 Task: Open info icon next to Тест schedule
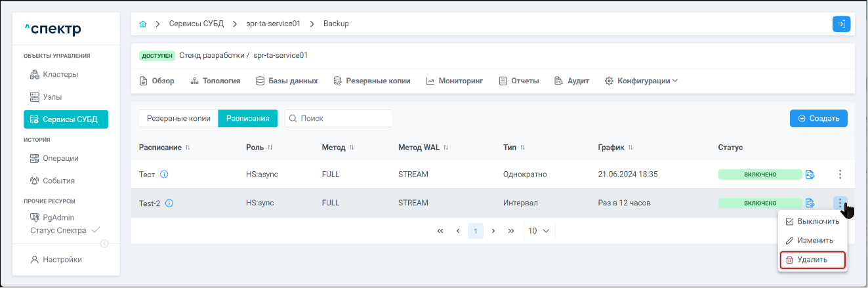click(164, 175)
